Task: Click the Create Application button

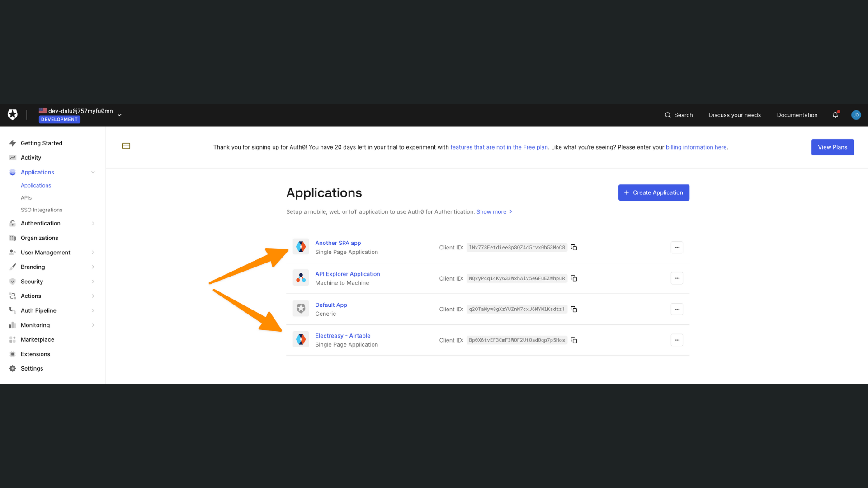Action: pyautogui.click(x=654, y=192)
